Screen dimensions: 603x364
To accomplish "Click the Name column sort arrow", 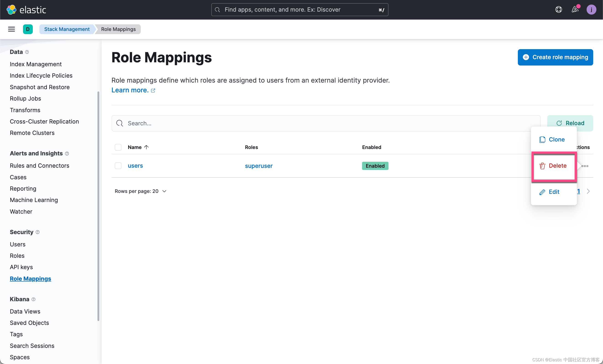I will [x=146, y=147].
